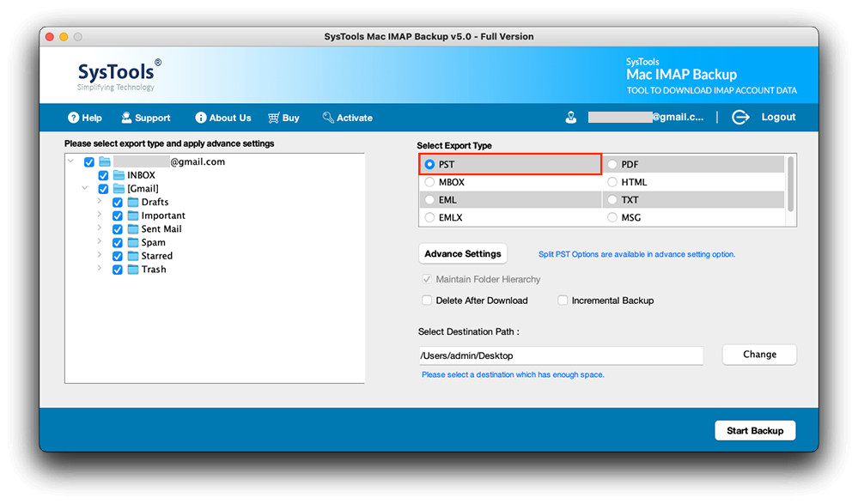Select MBOX export type

(430, 182)
